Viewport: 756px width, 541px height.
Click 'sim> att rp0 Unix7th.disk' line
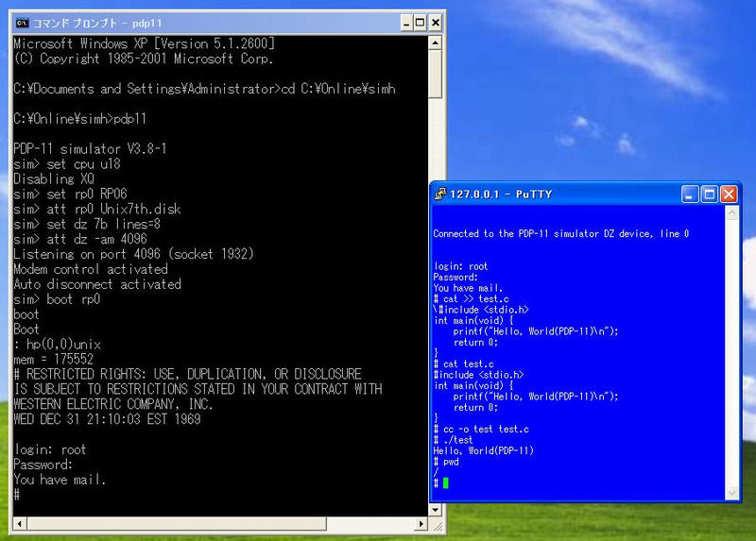pyautogui.click(x=97, y=209)
